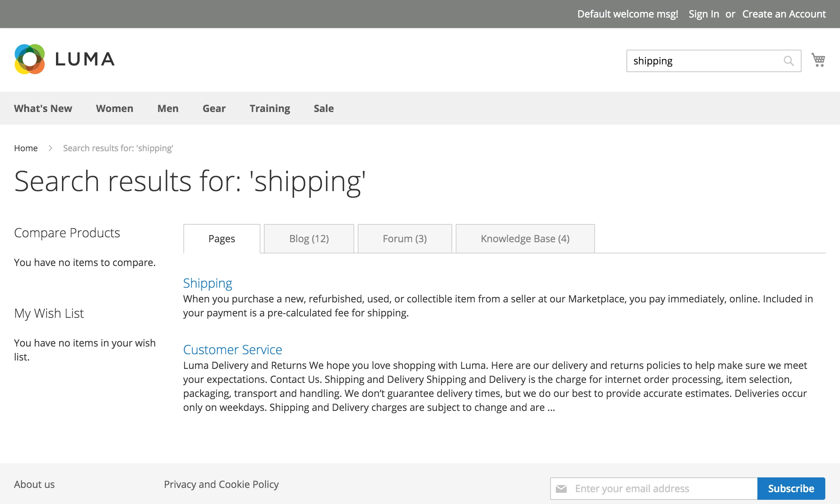Click the search magnifier icon

(x=788, y=61)
